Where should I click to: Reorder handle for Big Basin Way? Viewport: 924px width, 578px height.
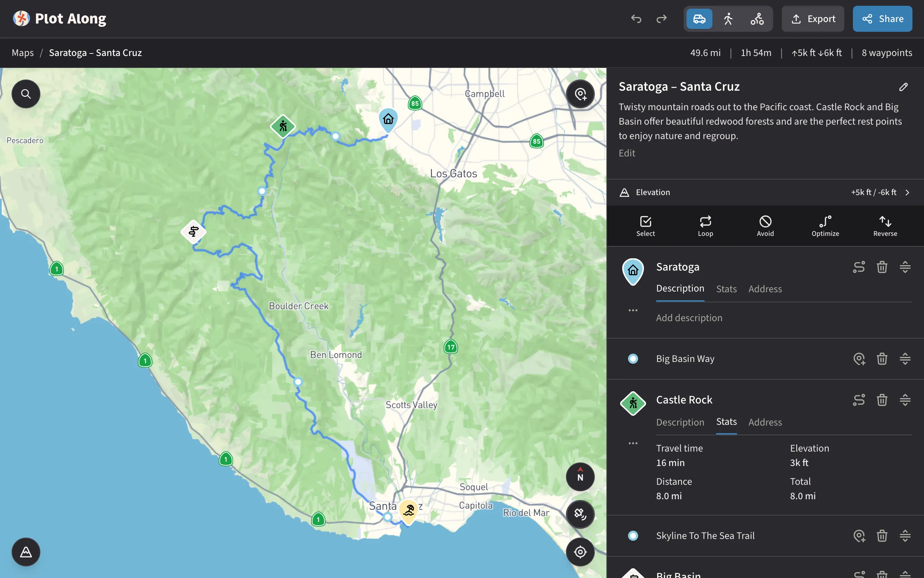(x=905, y=359)
